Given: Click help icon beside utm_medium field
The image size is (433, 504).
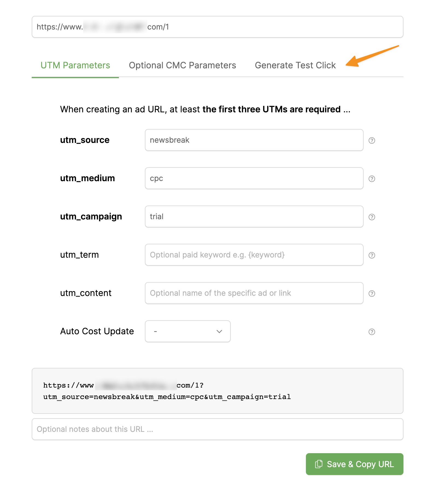Looking at the screenshot, I should [x=372, y=179].
